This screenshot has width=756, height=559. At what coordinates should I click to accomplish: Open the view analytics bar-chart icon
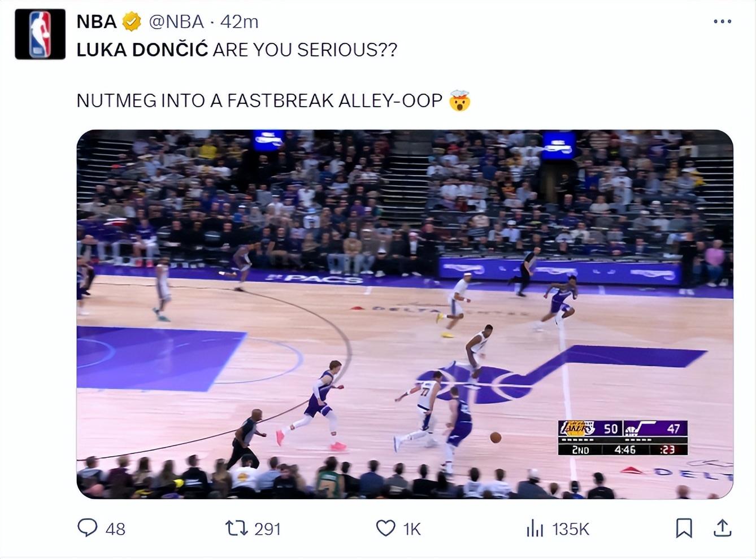535,529
